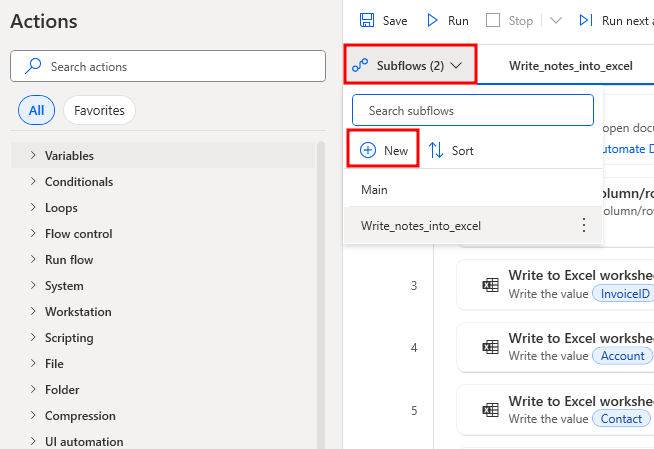The image size is (654, 449).
Task: Click the InvoiceID variable chip
Action: 624,293
